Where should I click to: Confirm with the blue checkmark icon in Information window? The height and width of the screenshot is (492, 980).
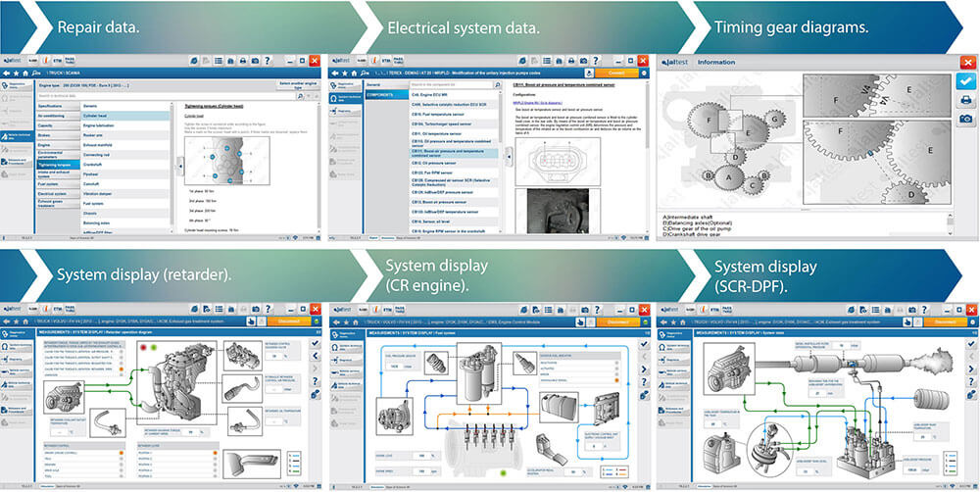[965, 80]
